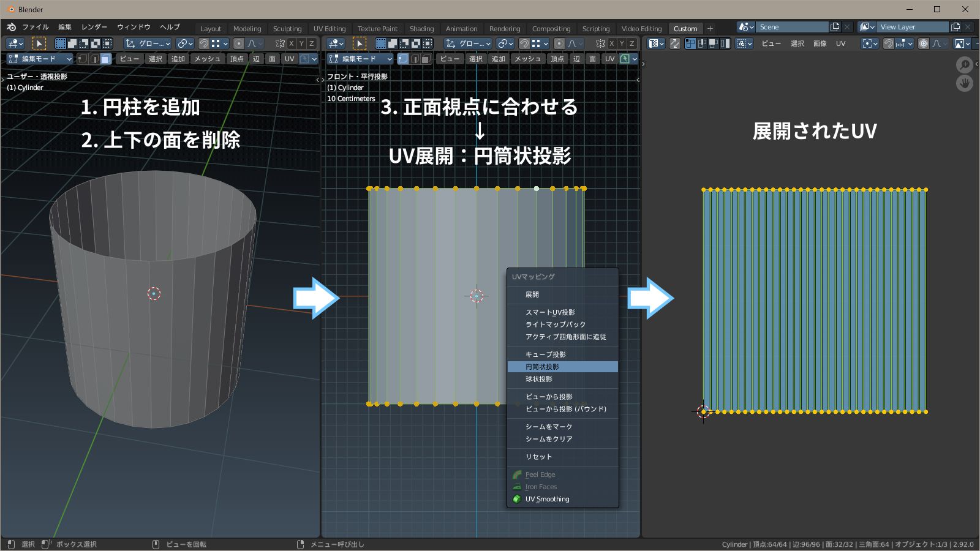This screenshot has height=551, width=980.
Task: Open the メッシュ menu in the viewport header
Action: pyautogui.click(x=207, y=59)
